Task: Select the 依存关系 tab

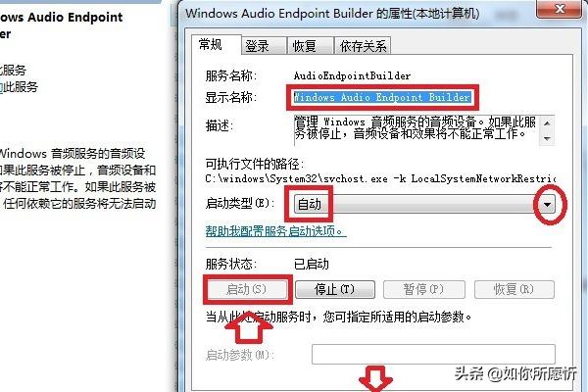Action: tap(363, 46)
